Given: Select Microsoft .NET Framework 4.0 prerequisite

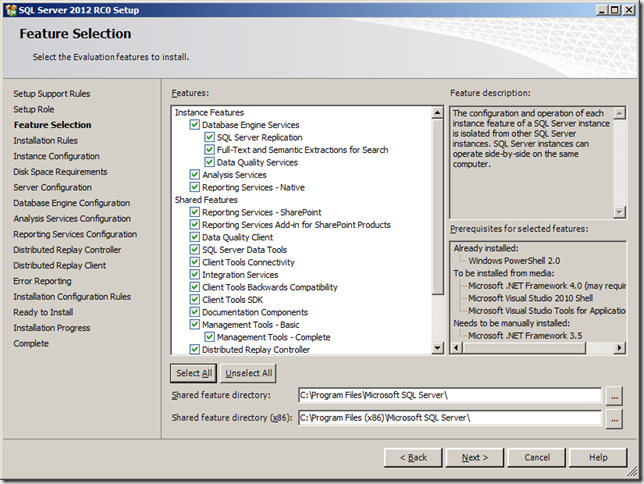Looking at the screenshot, I should coord(547,286).
